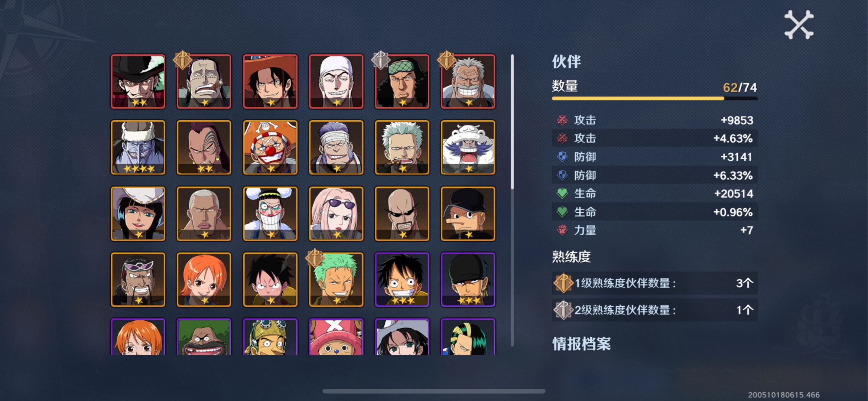Click the gold level-1 proficiency sword icon
The height and width of the screenshot is (401, 868).
coord(563,283)
